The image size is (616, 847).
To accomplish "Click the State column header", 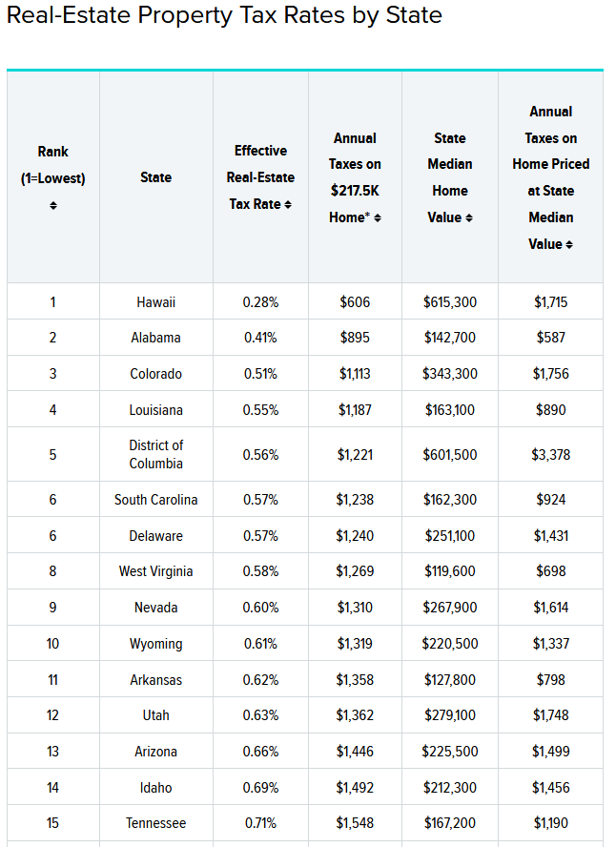I will pyautogui.click(x=155, y=177).
